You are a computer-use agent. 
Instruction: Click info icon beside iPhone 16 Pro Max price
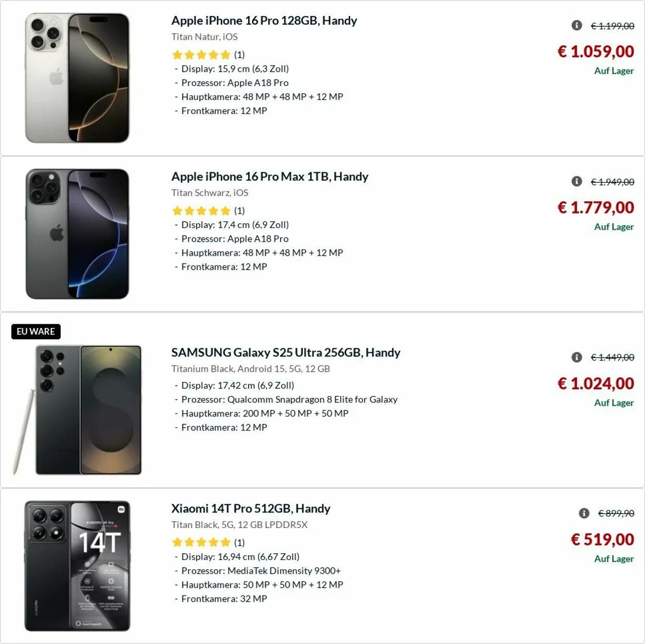tap(577, 181)
